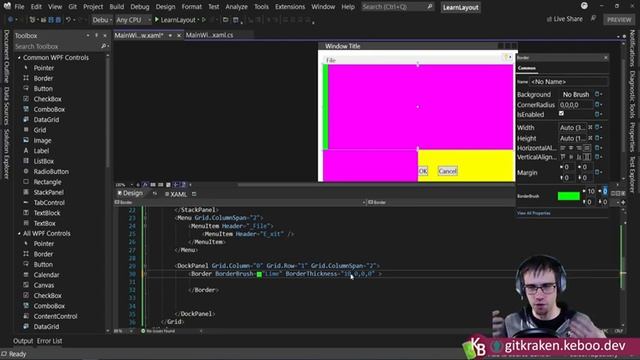Click OK button in designer preview
This screenshot has width=640, height=360.
point(423,171)
